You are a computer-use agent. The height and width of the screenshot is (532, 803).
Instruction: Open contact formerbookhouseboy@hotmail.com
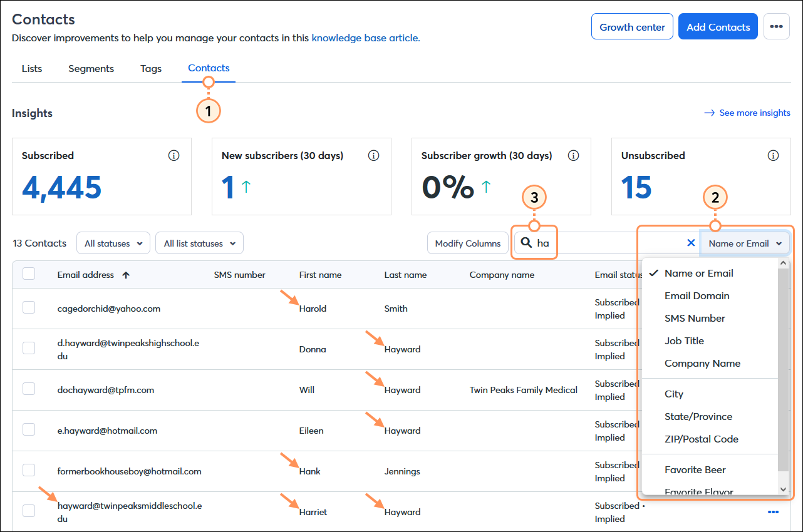pyautogui.click(x=129, y=471)
